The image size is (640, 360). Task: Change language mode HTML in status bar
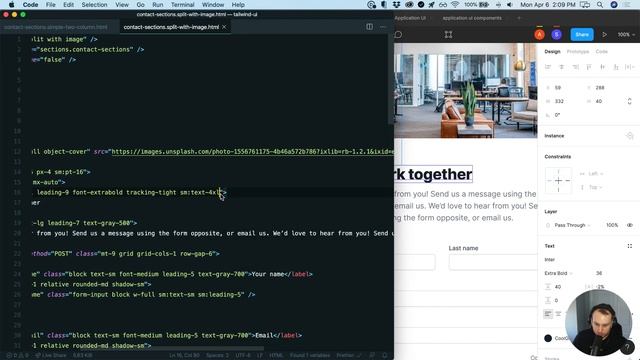pyautogui.click(x=276, y=355)
